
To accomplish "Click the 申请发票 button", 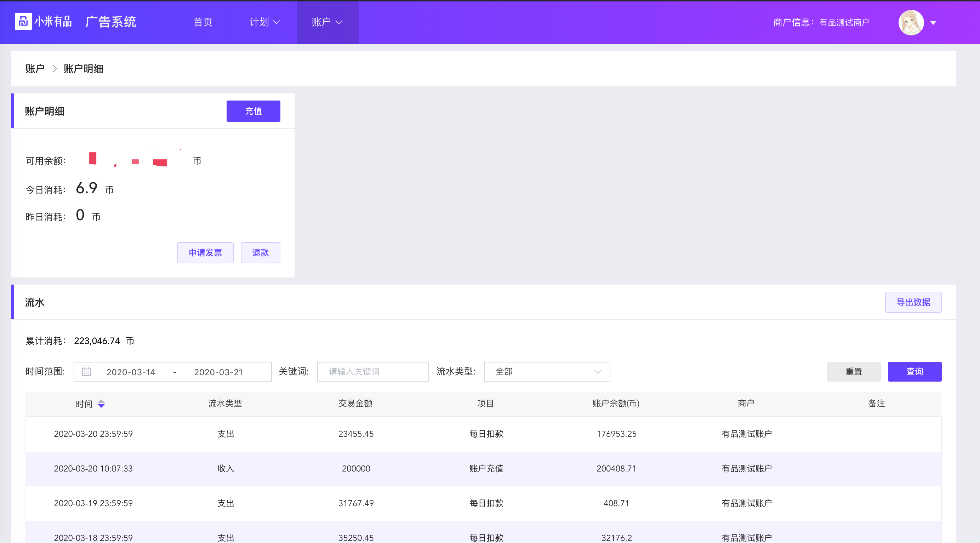I will coord(205,252).
